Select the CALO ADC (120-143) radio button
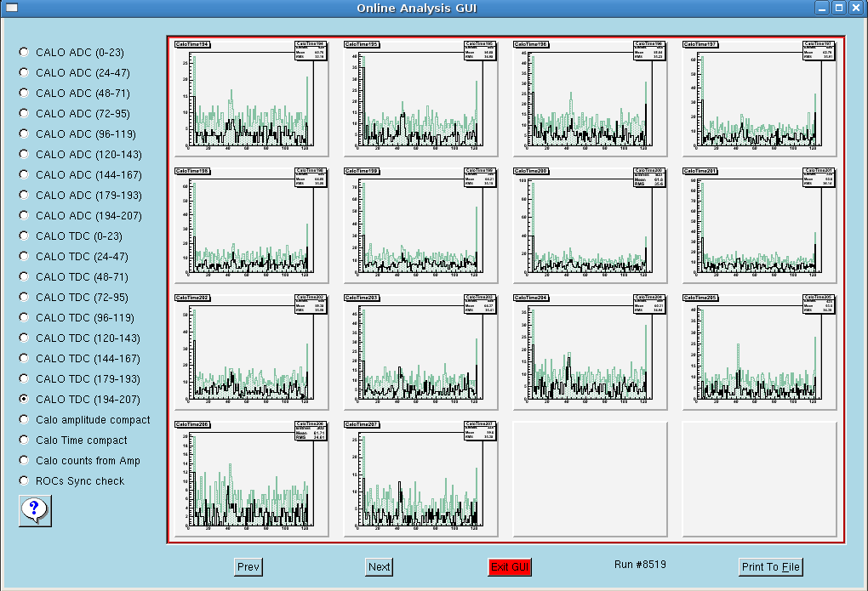Image resolution: width=868 pixels, height=591 pixels. click(x=24, y=155)
